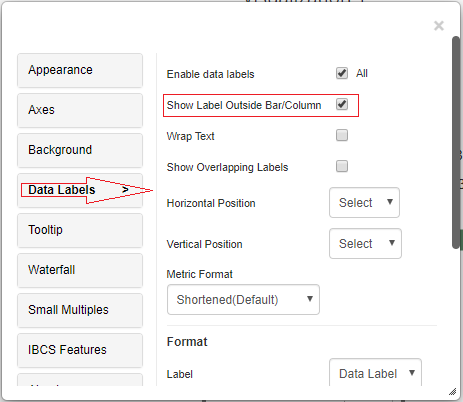Image resolution: width=463 pixels, height=402 pixels.
Task: Open the Waterfall settings tab
Action: pyautogui.click(x=80, y=270)
